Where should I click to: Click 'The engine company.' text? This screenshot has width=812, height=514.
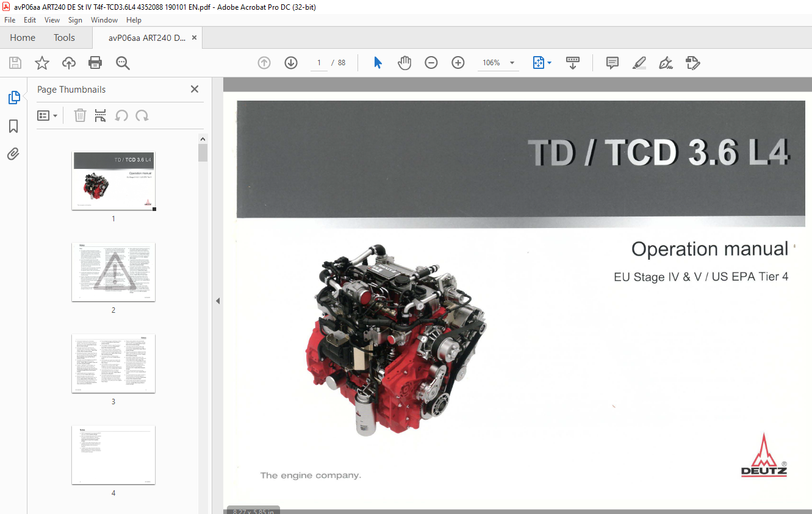tap(311, 476)
